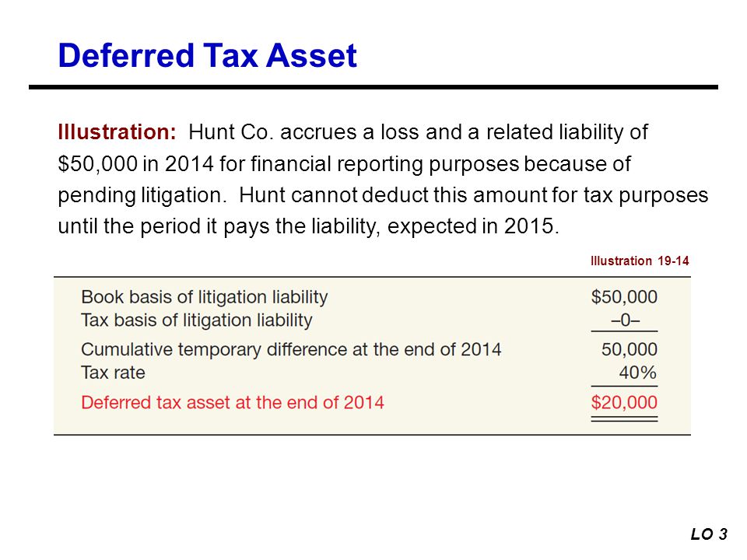Click the $50,000 book basis value
747x560 pixels.
624,297
